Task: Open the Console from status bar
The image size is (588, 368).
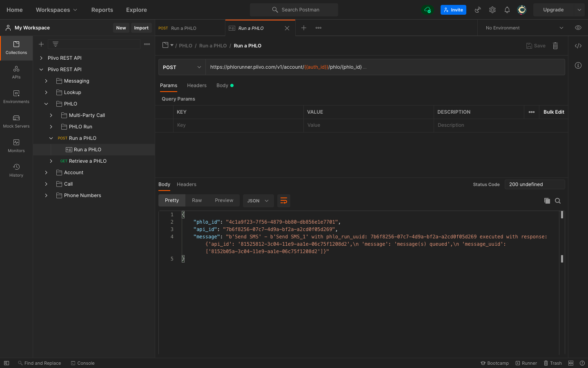Action: tap(82, 363)
